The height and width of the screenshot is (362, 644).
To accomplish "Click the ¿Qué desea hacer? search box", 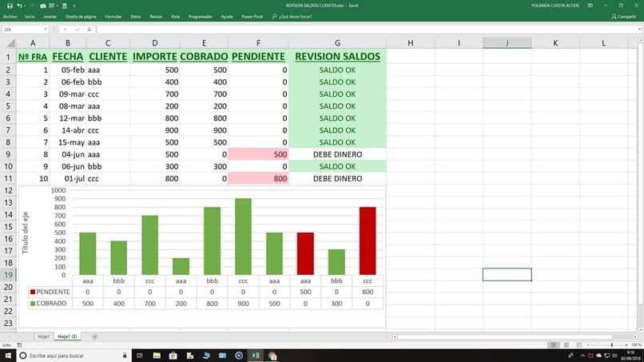I will click(x=292, y=17).
